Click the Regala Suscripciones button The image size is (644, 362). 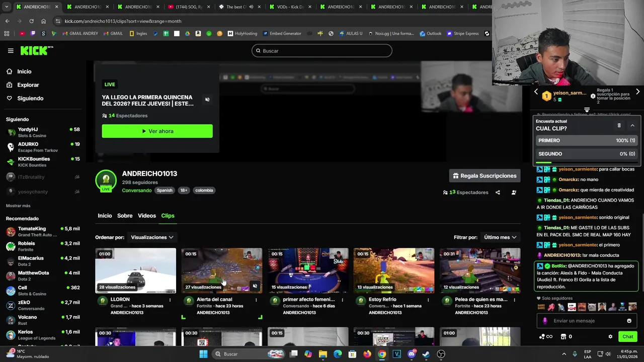[x=485, y=176]
